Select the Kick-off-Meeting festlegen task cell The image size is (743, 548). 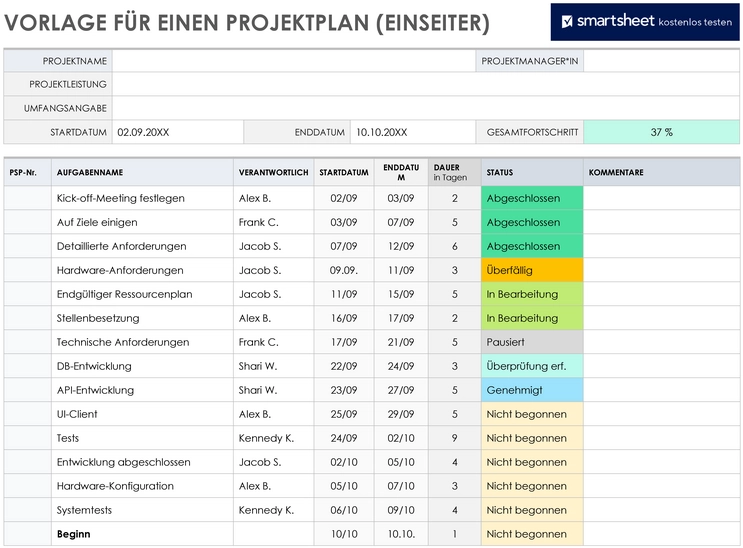(142, 198)
